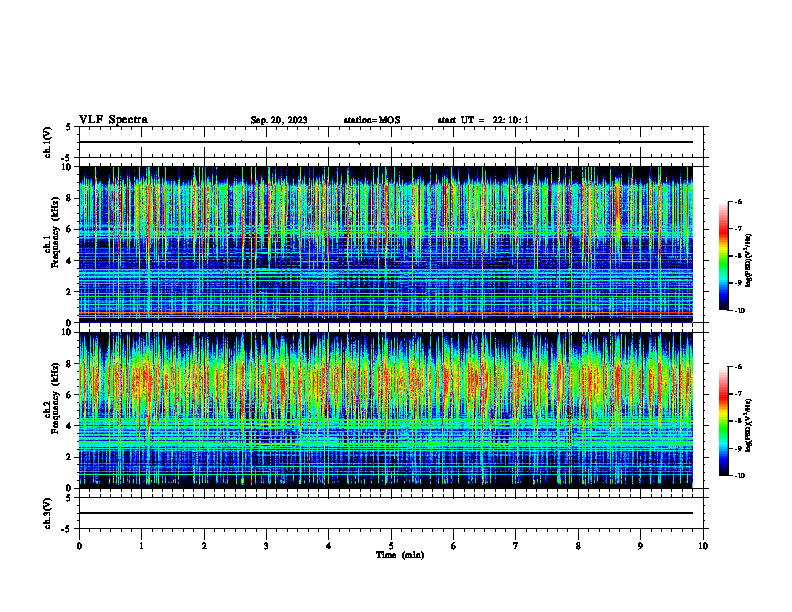Click the "4" kHz tick on ch.1 frequency axis
Screen dimensions: 792x612
tap(69, 261)
